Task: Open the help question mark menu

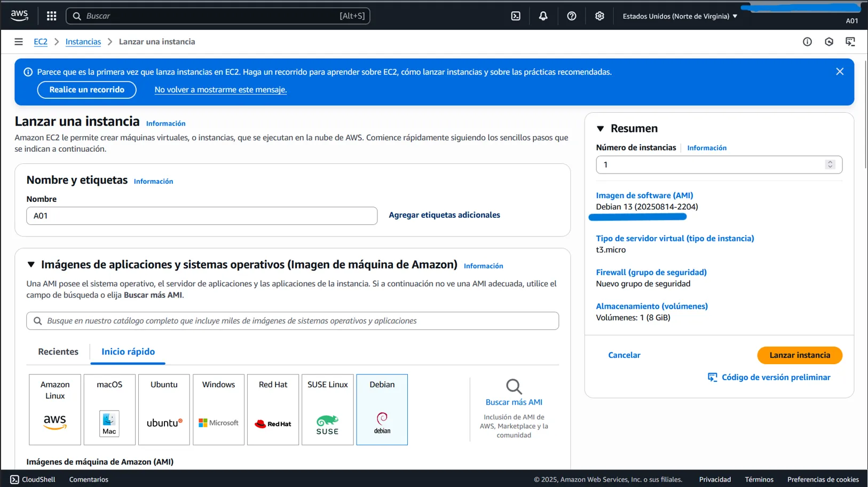Action: tap(571, 16)
